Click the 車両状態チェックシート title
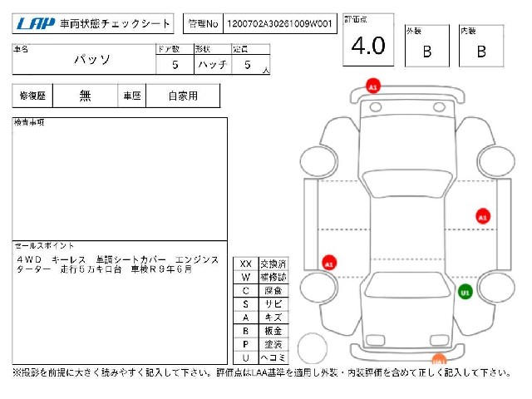This screenshot has width=532, height=399. 115,24
